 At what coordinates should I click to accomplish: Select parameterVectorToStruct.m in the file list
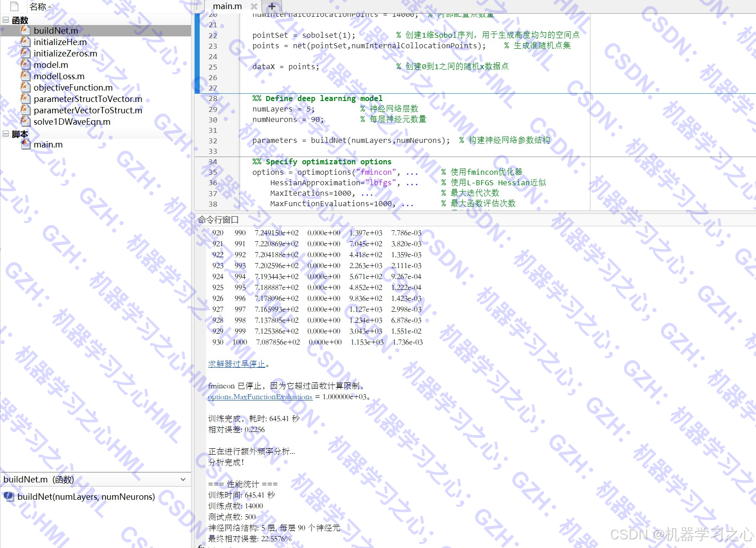88,110
